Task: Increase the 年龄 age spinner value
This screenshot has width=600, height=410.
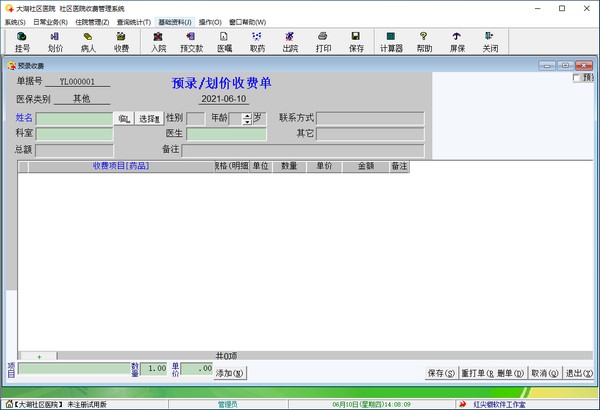Action: click(x=247, y=115)
